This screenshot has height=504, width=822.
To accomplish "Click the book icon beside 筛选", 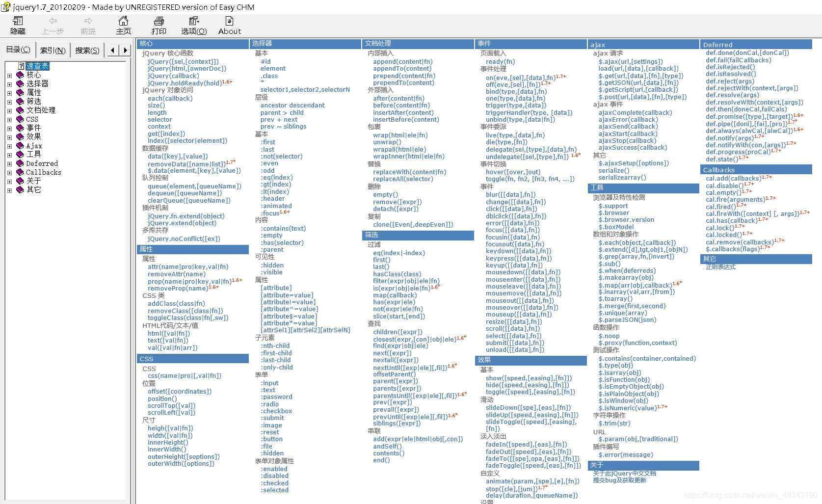I will coord(20,101).
